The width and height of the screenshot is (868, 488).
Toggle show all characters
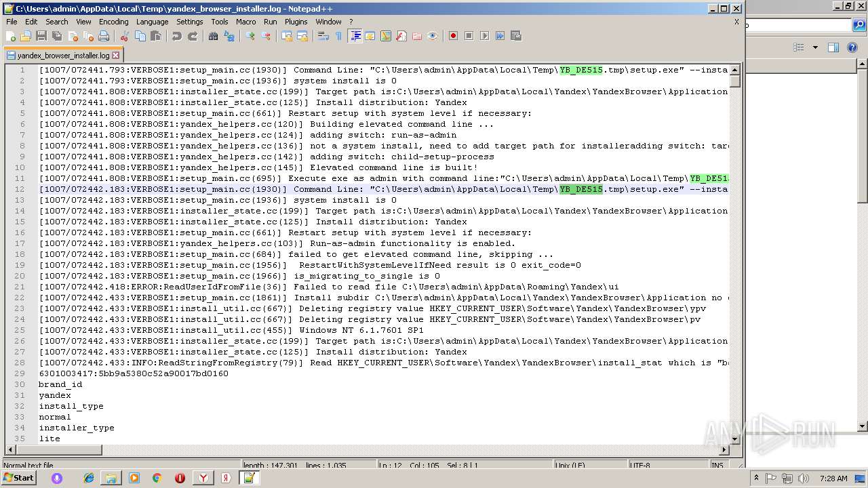338,36
